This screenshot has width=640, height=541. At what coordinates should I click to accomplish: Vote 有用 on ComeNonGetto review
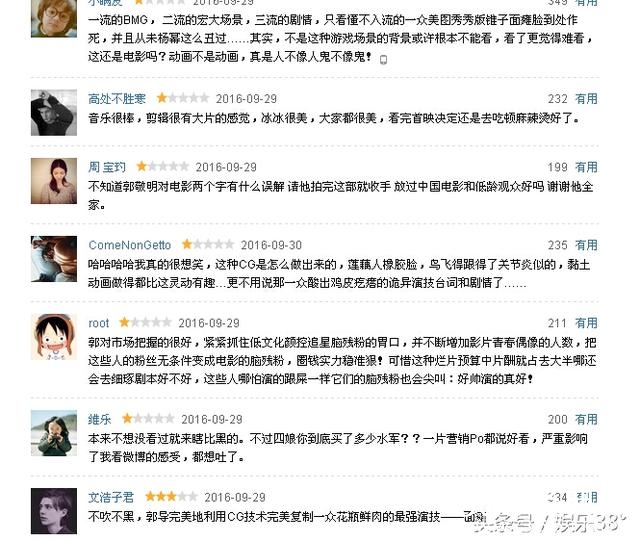586,245
